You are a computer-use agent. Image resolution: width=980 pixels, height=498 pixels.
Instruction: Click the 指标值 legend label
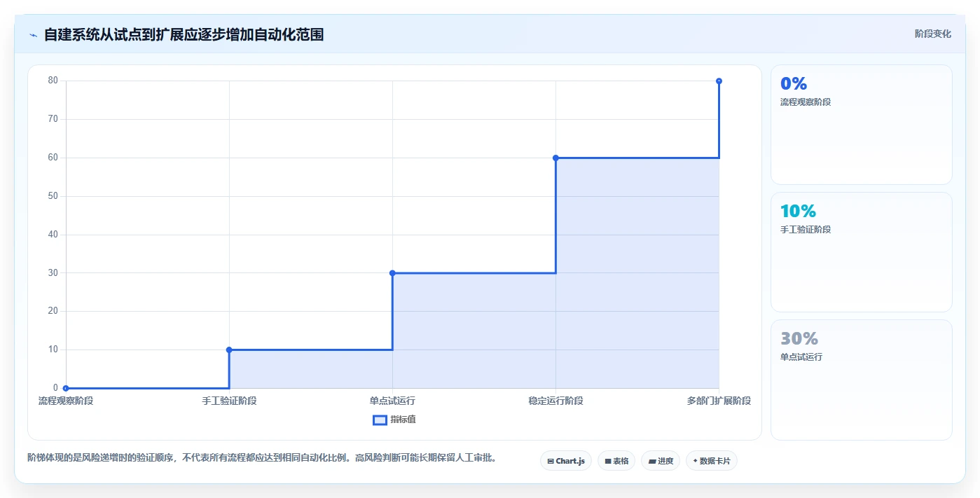403,420
